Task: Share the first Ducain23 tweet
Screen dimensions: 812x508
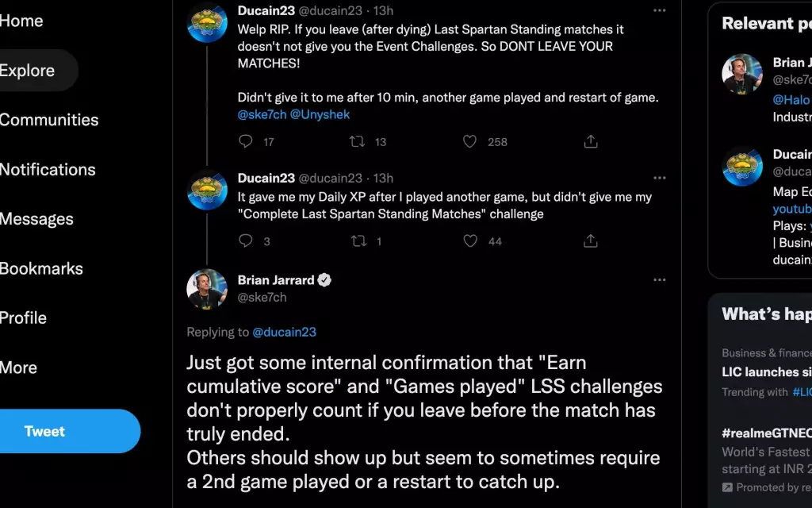Action: (590, 141)
